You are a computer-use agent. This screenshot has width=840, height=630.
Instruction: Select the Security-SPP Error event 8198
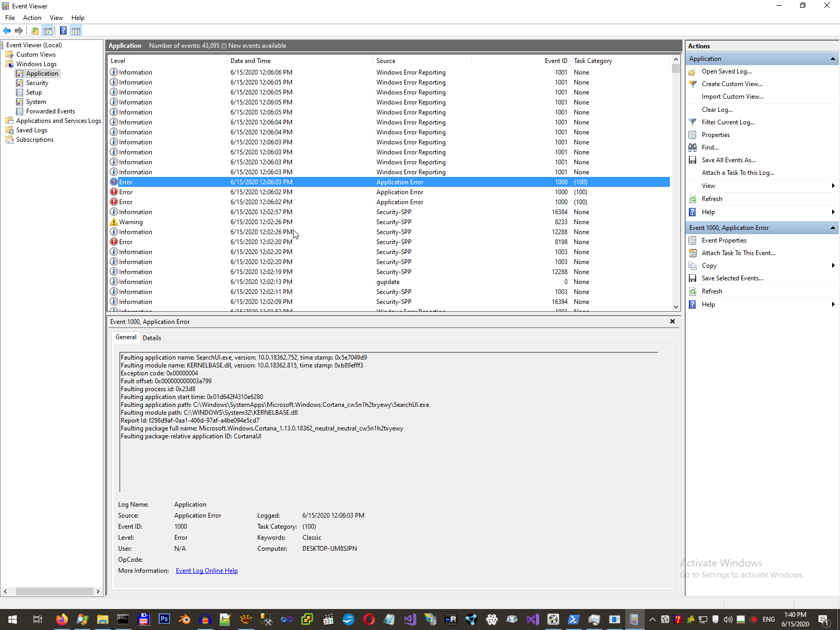pos(388,242)
